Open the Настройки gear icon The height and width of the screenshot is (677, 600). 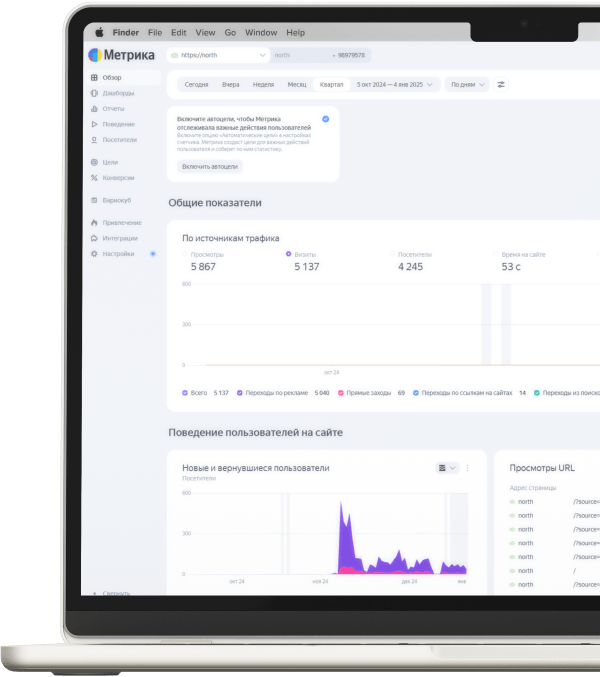pos(94,254)
